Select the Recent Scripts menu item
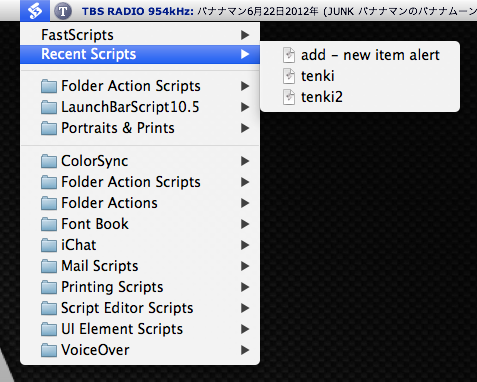 (140, 54)
